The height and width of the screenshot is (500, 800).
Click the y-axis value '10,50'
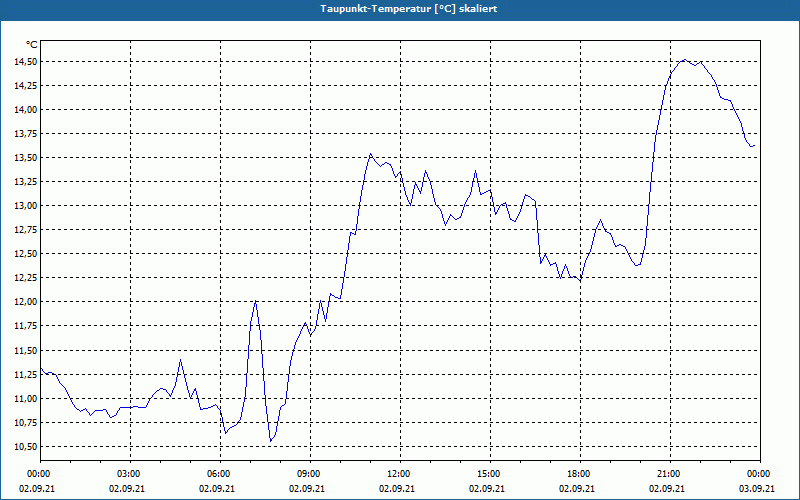28,446
